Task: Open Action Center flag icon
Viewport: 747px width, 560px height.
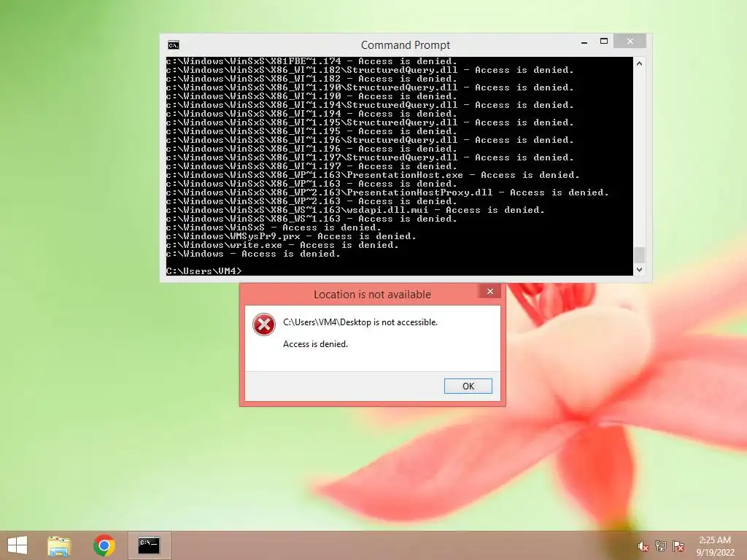Action: tap(678, 546)
